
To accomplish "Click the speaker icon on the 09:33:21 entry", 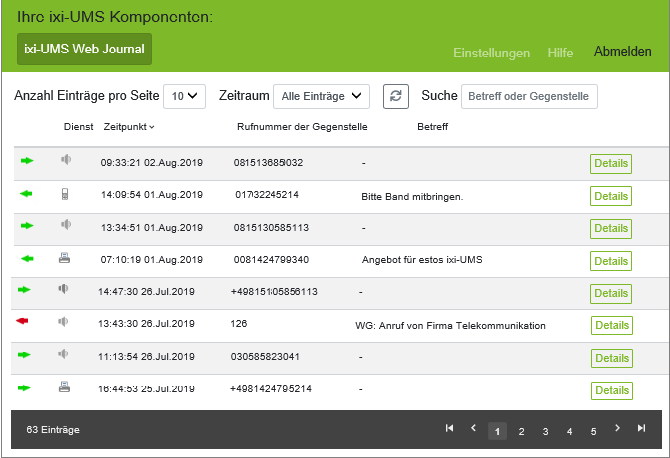I will pos(66,160).
